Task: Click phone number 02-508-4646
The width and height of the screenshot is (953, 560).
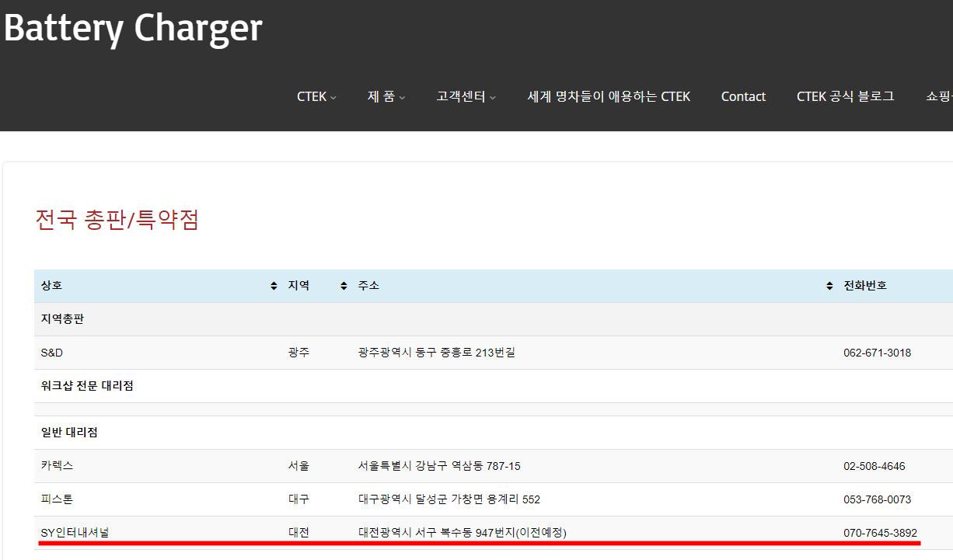Action: [x=874, y=466]
